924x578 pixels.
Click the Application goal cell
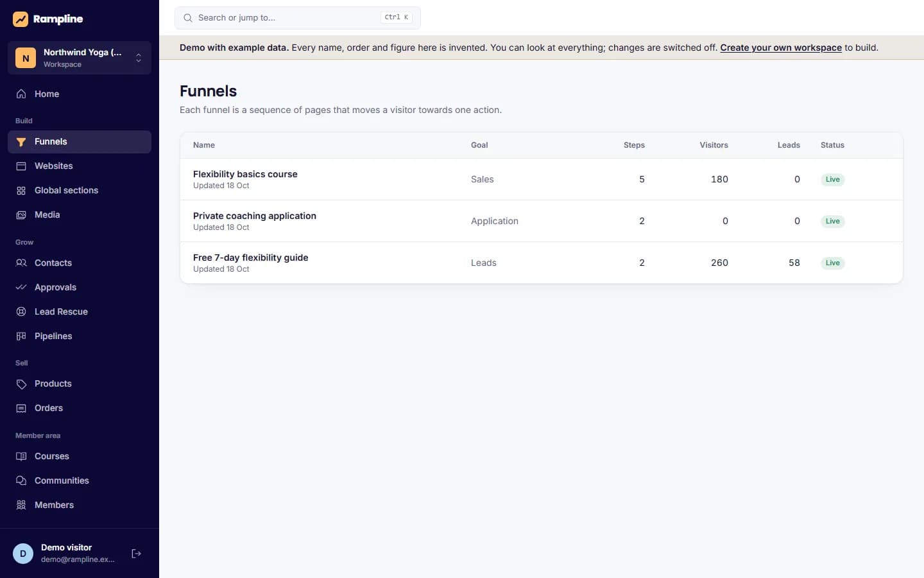(495, 221)
